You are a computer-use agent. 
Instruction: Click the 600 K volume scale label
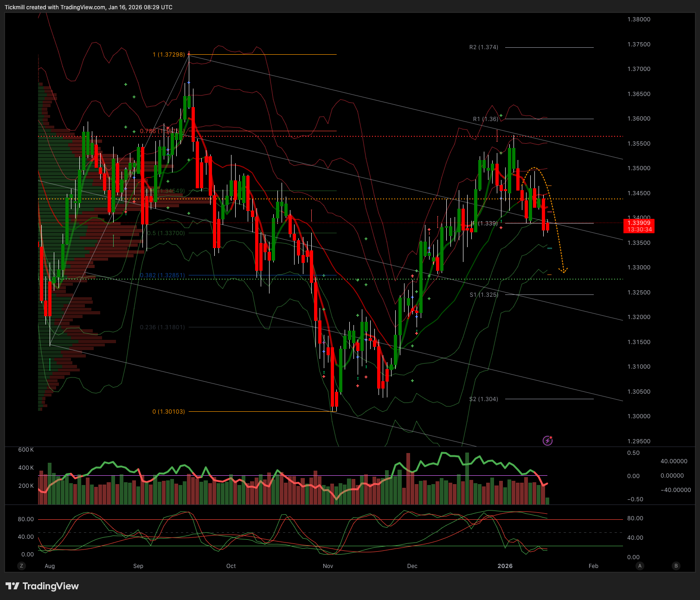(x=26, y=450)
